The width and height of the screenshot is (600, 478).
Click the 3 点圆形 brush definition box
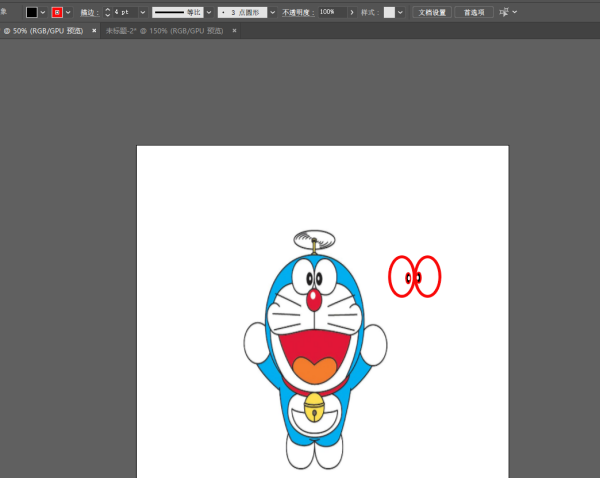[242, 12]
